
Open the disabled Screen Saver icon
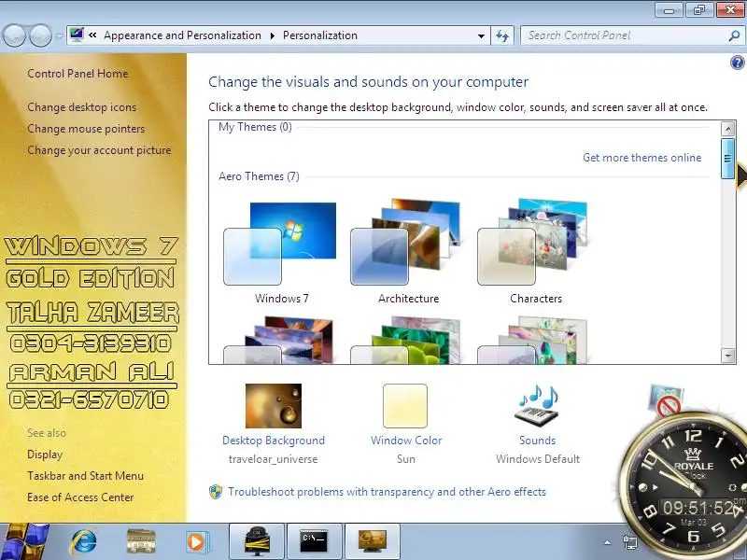coord(667,401)
